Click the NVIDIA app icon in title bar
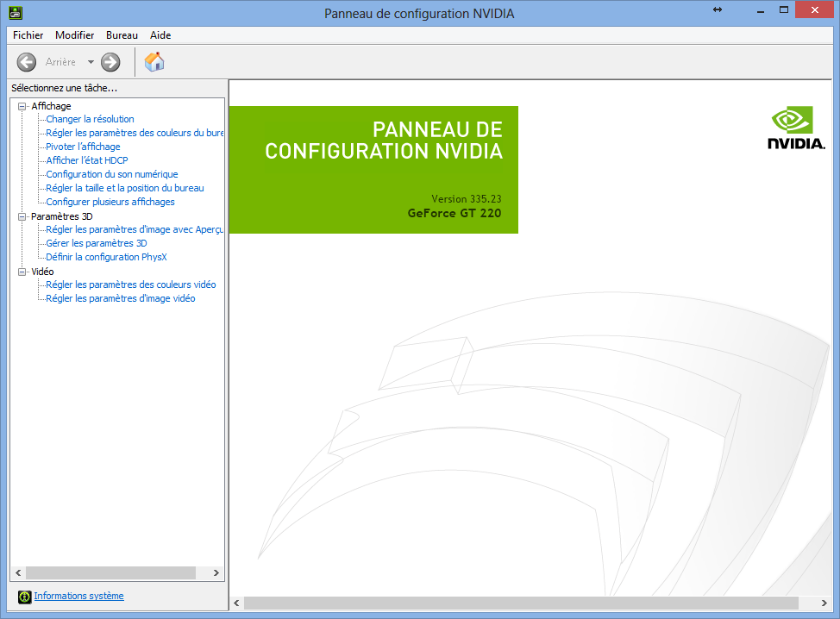840x619 pixels. click(16, 12)
